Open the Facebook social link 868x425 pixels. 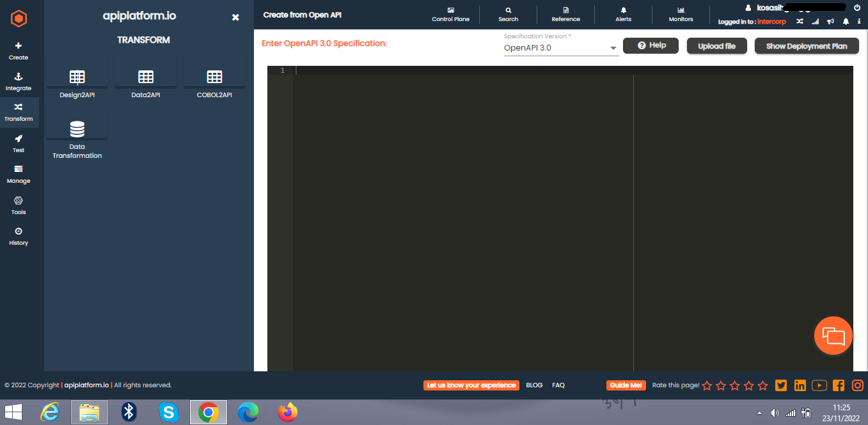pos(839,385)
